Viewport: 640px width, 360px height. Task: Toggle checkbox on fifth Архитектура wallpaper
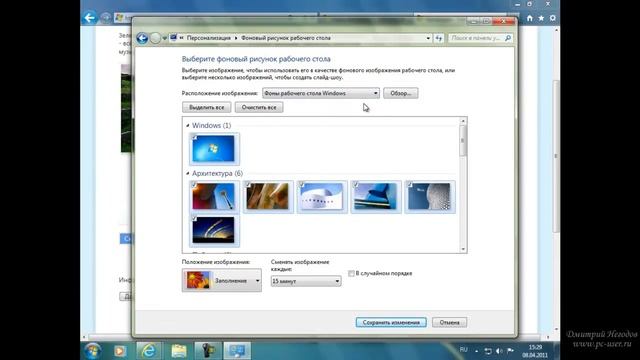[x=409, y=185]
